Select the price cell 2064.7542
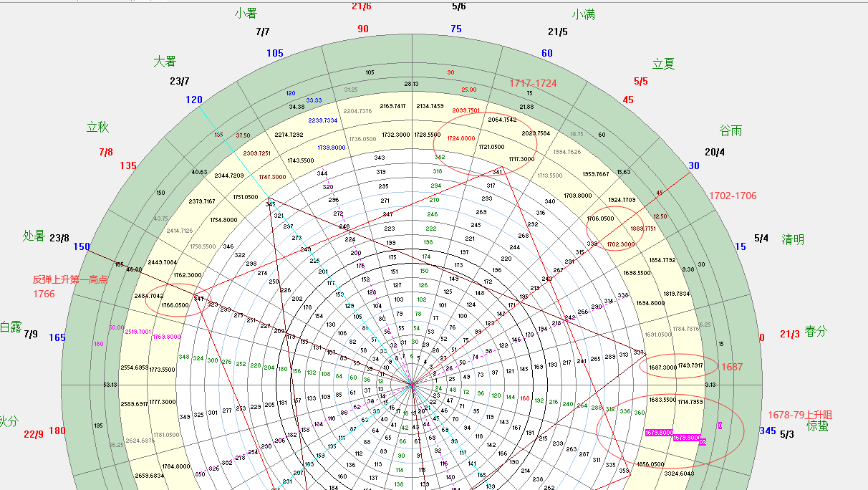This screenshot has width=868, height=490. (502, 120)
